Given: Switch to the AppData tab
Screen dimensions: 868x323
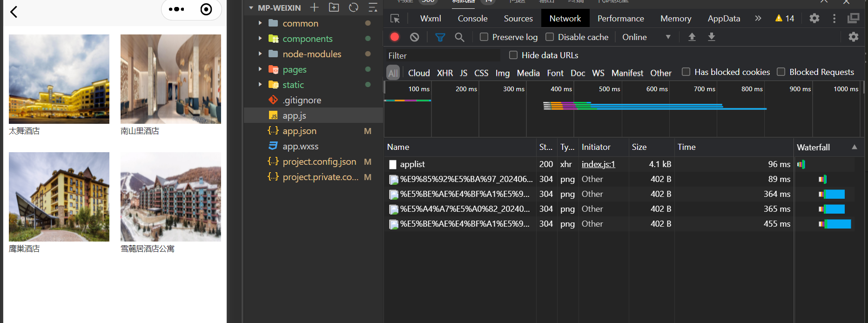Looking at the screenshot, I should click(724, 19).
